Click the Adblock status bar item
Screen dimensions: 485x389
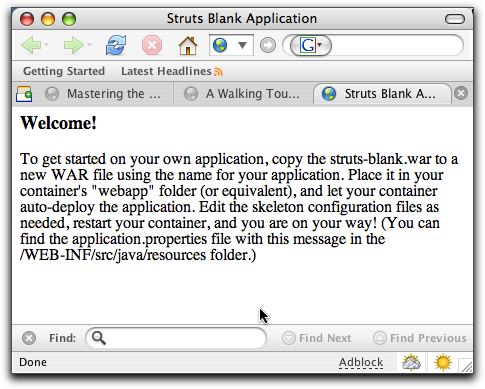click(361, 362)
